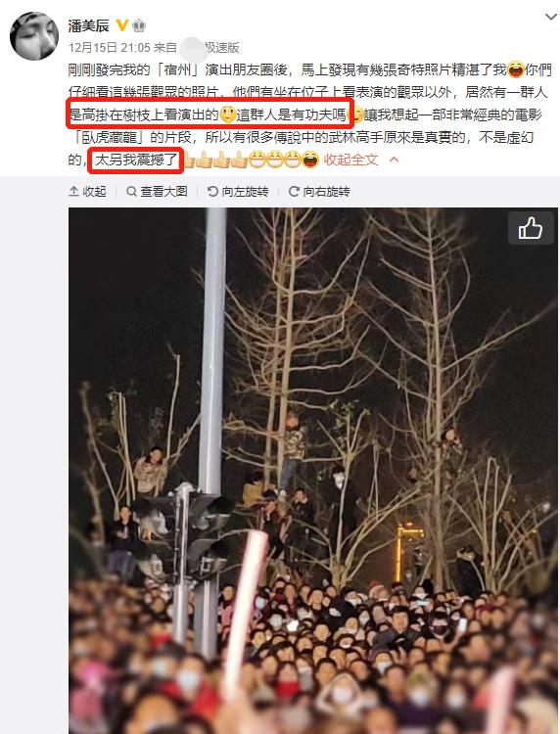
Task: Rotate image using 向左旋转 label
Action: (245, 192)
